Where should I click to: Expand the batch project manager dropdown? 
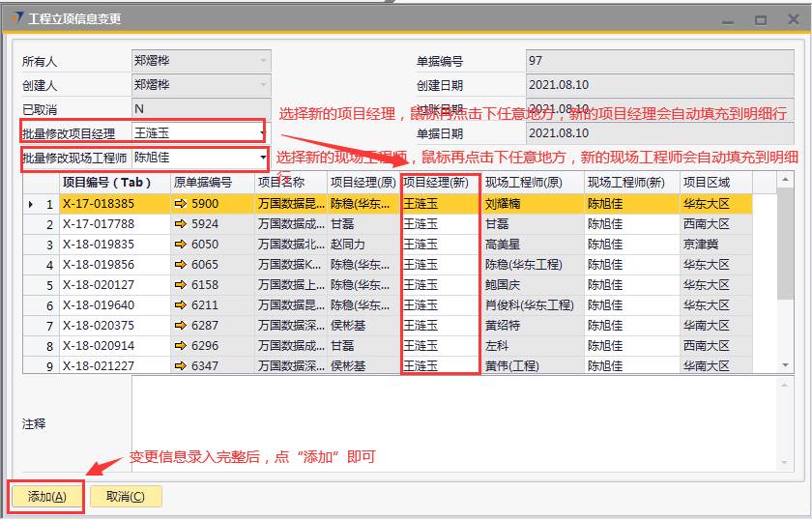(263, 132)
